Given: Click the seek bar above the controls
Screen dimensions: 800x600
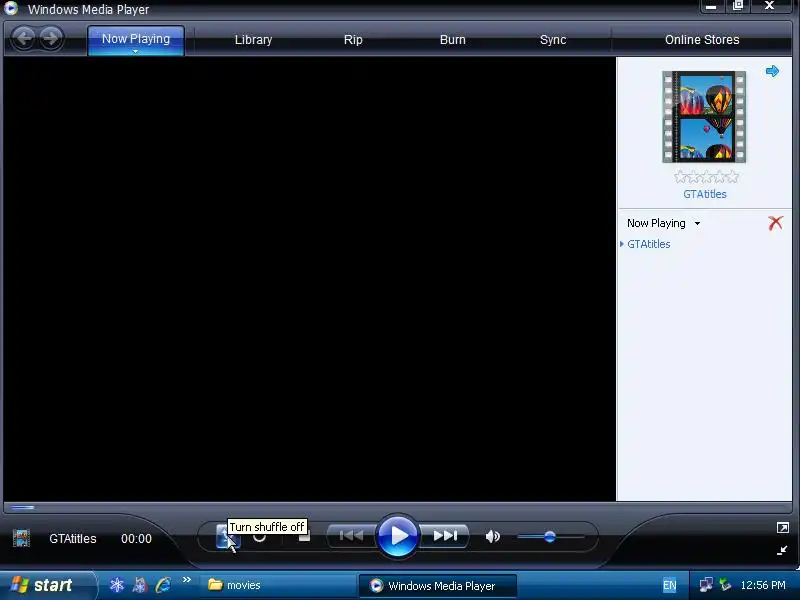Looking at the screenshot, I should pyautogui.click(x=398, y=507).
